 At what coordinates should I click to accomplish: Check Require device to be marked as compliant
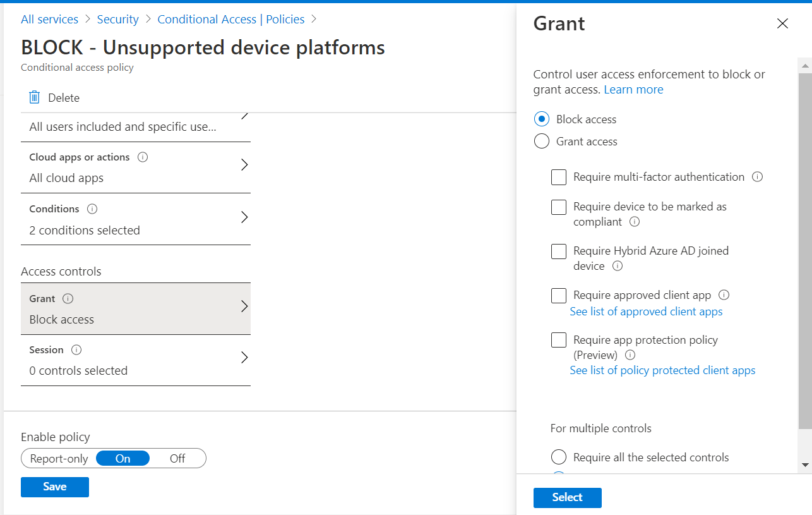click(x=559, y=207)
